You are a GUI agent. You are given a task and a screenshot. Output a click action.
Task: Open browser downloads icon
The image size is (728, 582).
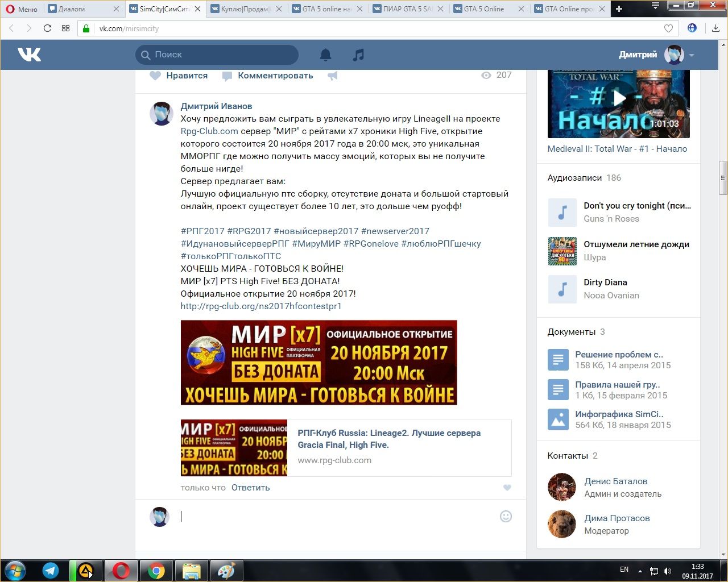715,28
